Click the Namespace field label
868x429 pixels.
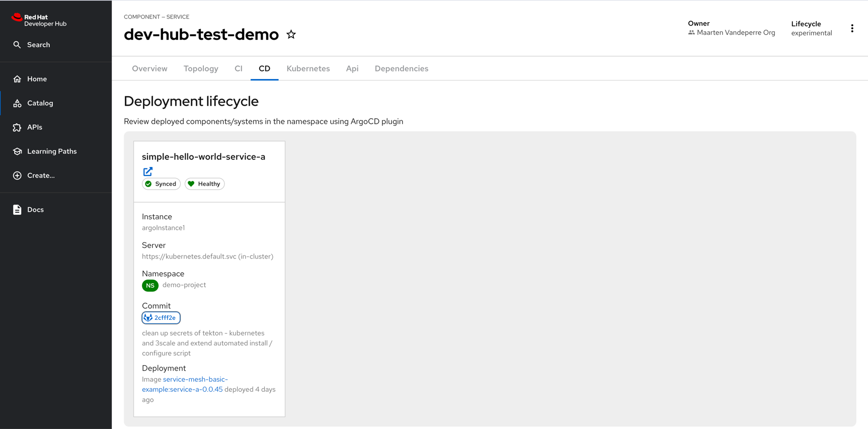click(x=163, y=274)
